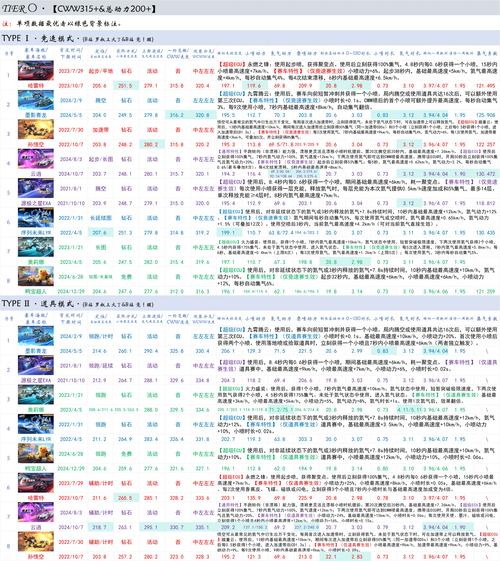Viewport: 500px width, 561px height.
Task: Click the highlighted 280.2 cell in TYPE I
Action: (x=151, y=144)
